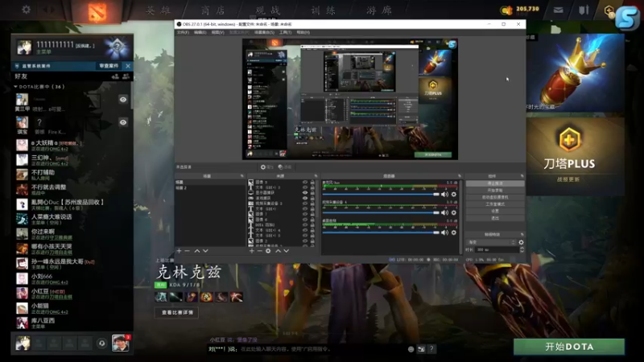Toggle the lock on the 显示器捕获 source
644x362 pixels.
click(x=312, y=192)
